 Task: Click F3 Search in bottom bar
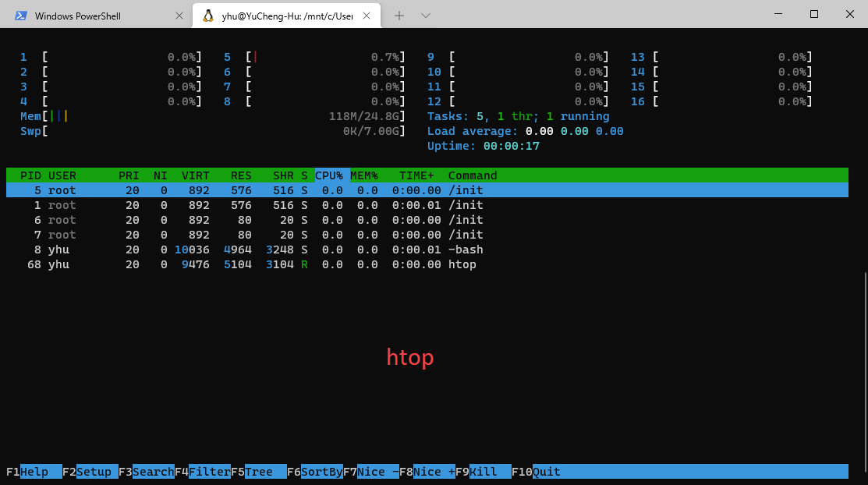click(x=146, y=472)
